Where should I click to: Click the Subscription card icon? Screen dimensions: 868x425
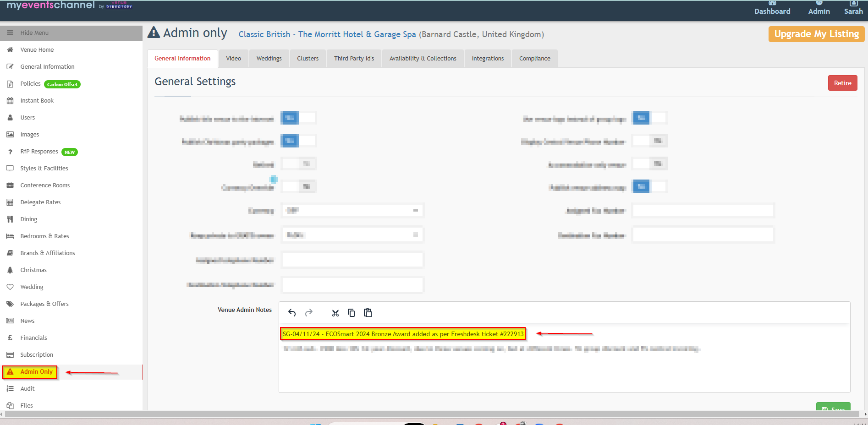[x=10, y=355]
